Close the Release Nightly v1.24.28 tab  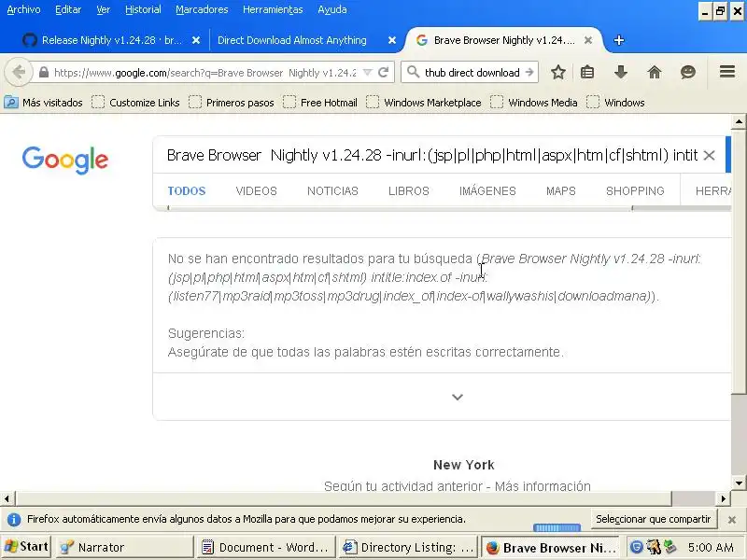click(196, 40)
